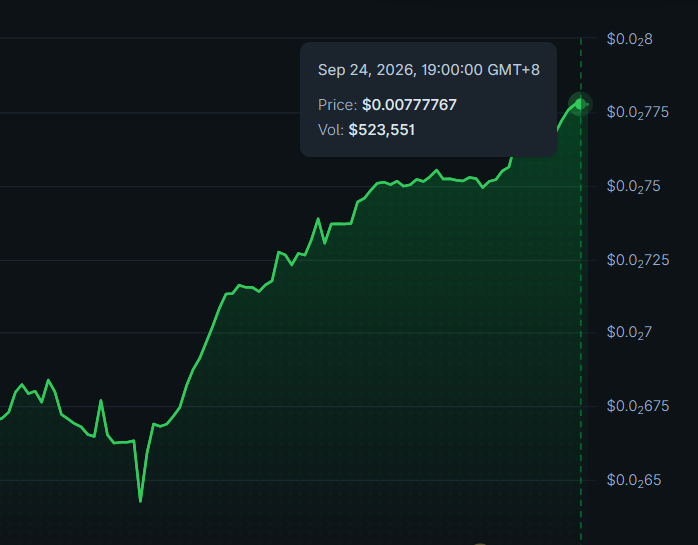
Task: Click the highlighted data point on the price line
Action: point(580,104)
